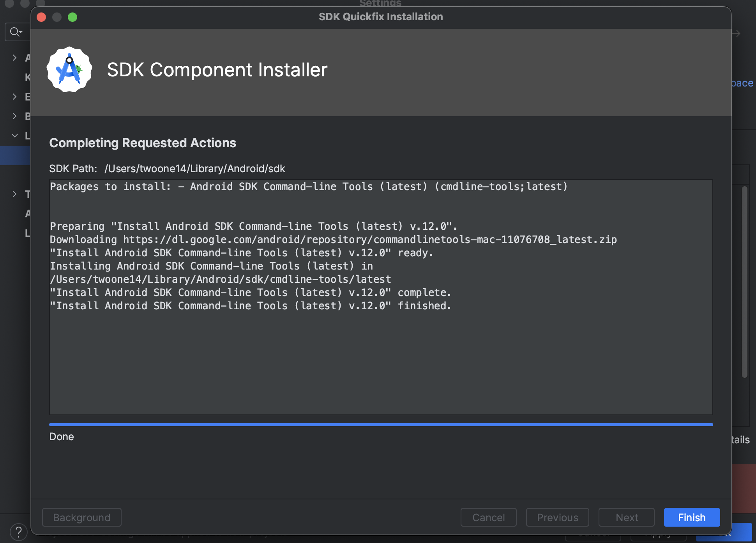Expand the sidebar node starting with 'T'
The width and height of the screenshot is (756, 543).
click(x=14, y=194)
